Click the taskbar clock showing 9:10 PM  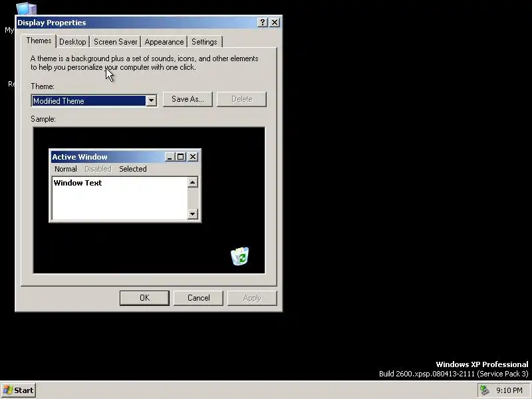pyautogui.click(x=509, y=390)
